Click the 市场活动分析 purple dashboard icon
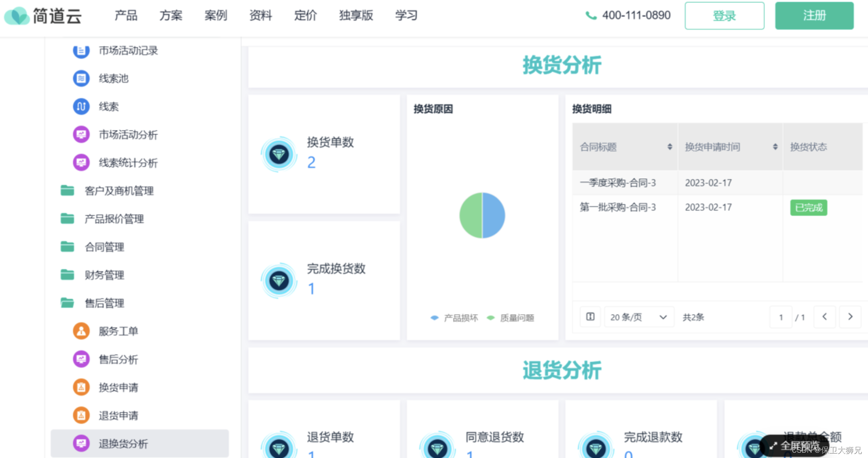 tap(81, 135)
